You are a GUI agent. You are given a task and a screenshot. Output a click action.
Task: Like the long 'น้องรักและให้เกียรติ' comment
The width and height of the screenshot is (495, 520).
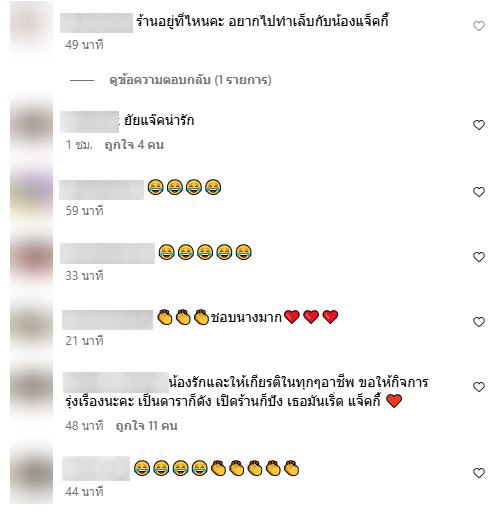pos(479,387)
